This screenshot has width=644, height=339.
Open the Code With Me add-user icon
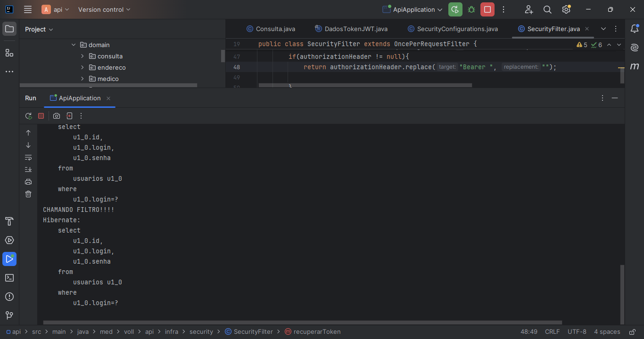[528, 9]
